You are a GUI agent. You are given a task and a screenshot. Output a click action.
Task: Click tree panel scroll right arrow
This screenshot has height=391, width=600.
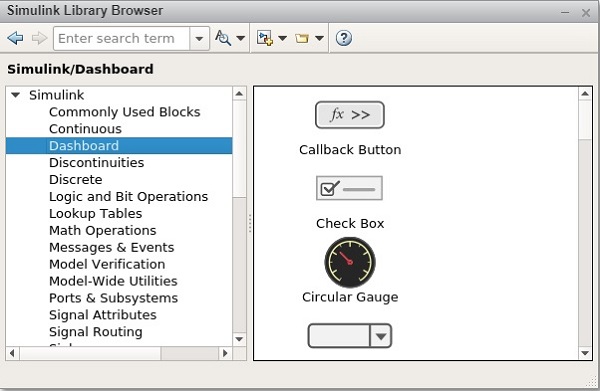point(225,353)
